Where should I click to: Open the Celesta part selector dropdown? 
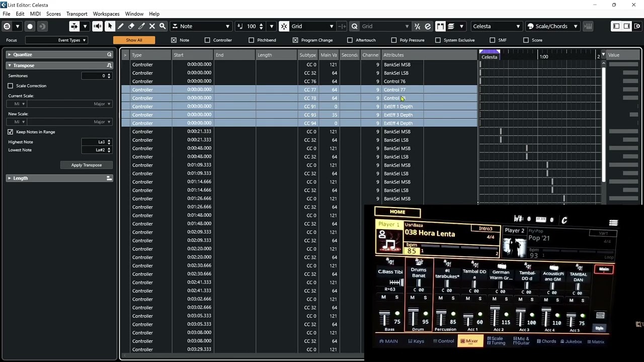[x=496, y=26]
